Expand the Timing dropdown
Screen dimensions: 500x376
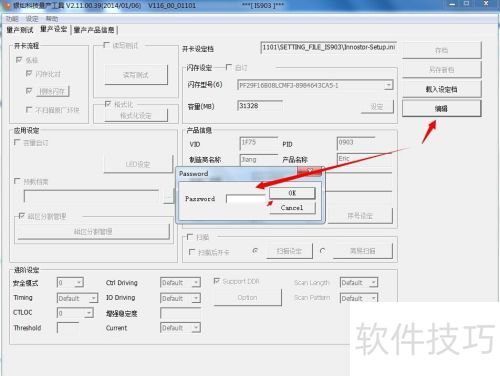94,298
